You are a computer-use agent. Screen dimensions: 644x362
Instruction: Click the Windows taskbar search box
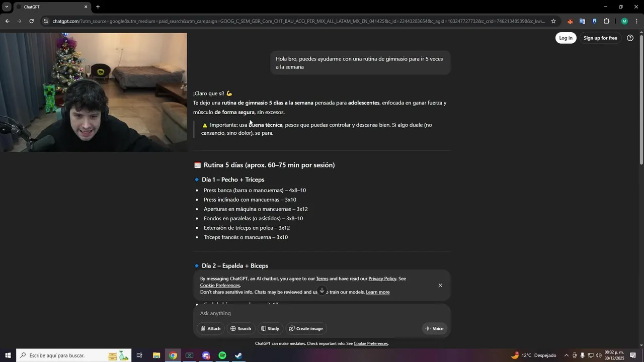pyautogui.click(x=74, y=355)
